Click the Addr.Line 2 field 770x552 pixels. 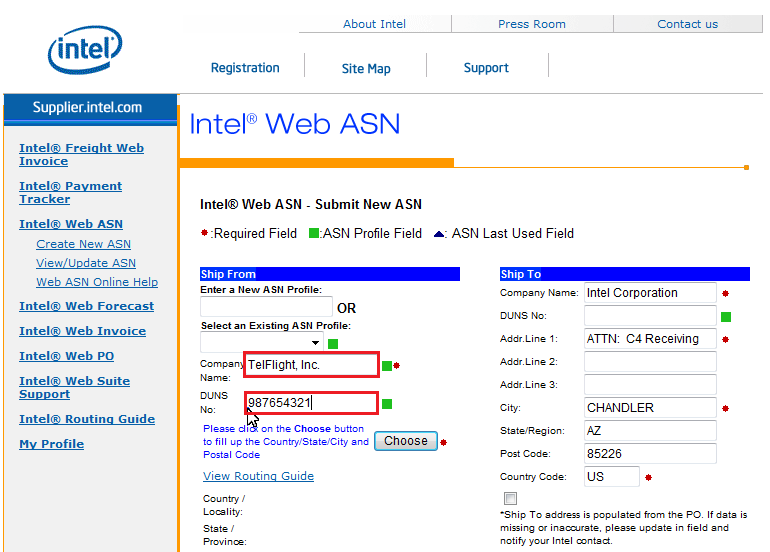pos(650,362)
